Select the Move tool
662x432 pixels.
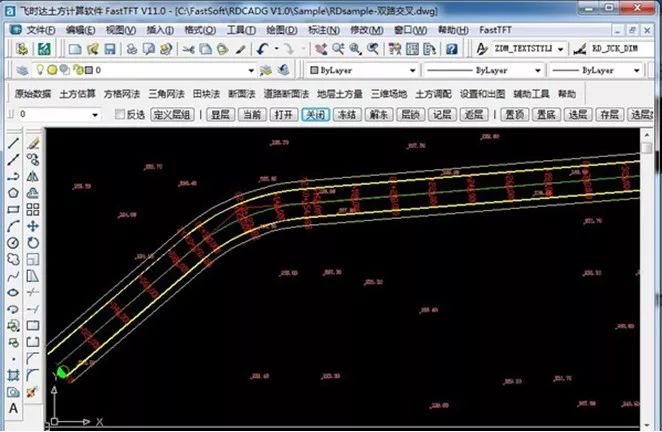[33, 225]
